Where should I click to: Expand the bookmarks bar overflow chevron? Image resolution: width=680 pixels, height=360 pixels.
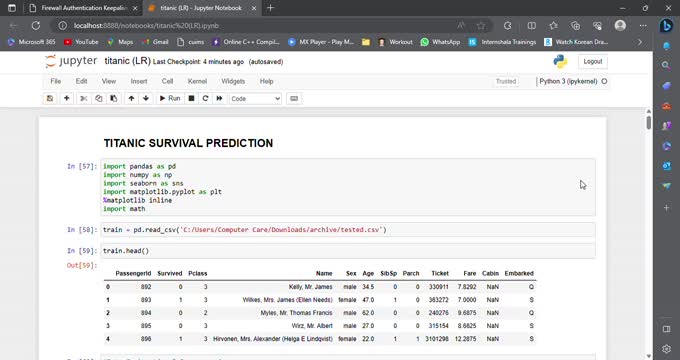pos(640,42)
